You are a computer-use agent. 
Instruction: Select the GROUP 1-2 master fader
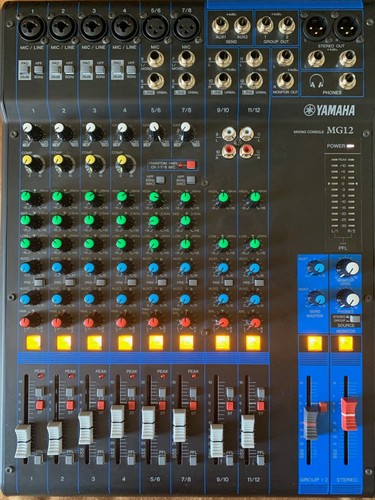pos(312,422)
